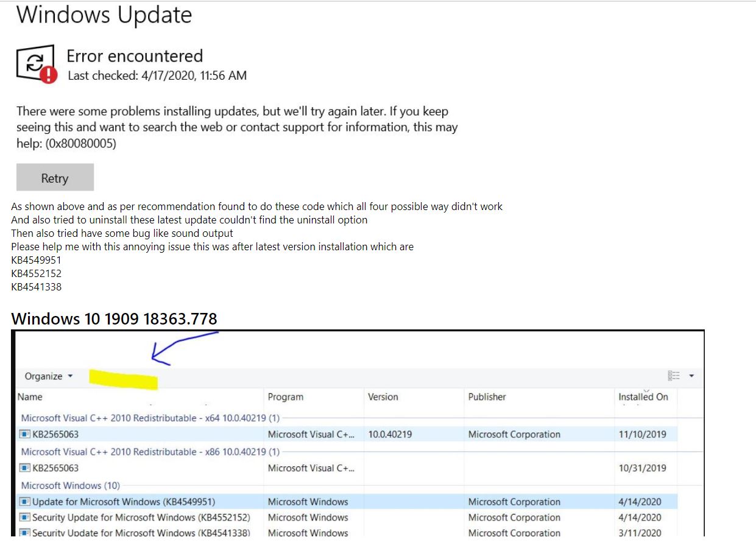Click the icon of the KB4549951 update row

pyautogui.click(x=25, y=502)
